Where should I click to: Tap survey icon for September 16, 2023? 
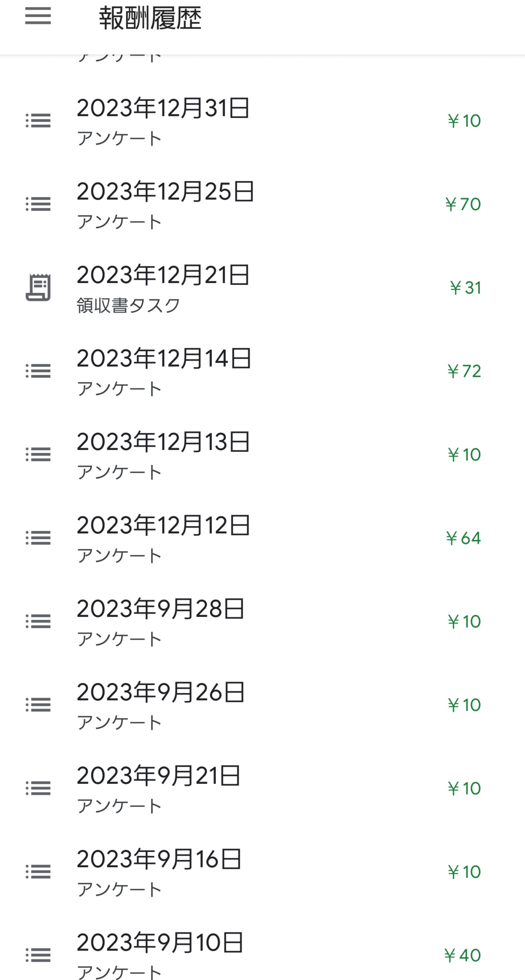coord(38,871)
